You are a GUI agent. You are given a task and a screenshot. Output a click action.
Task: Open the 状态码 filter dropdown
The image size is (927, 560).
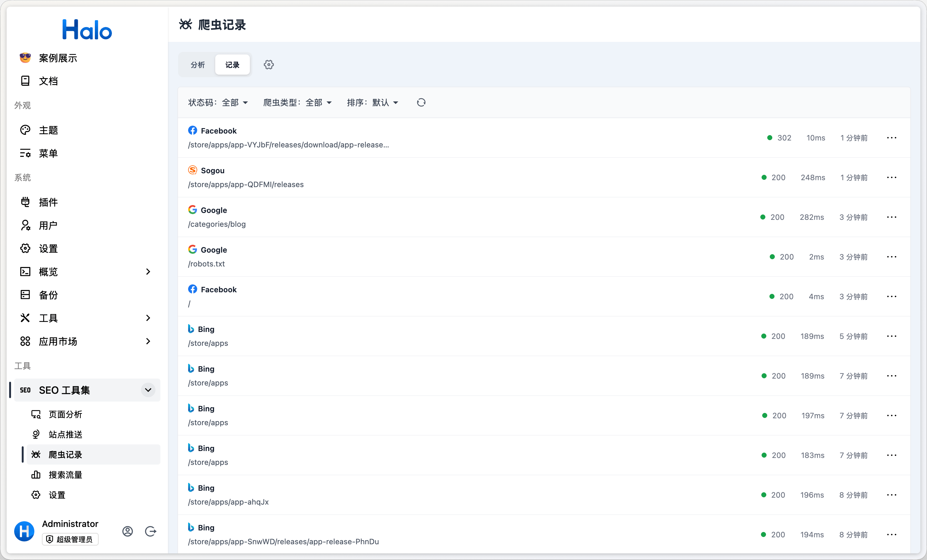coord(218,102)
